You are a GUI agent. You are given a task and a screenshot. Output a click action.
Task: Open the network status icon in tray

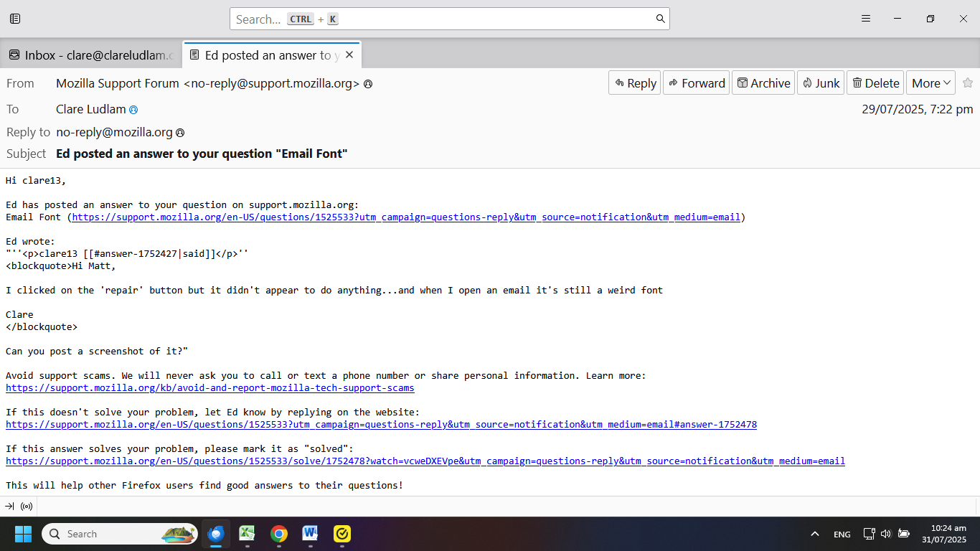869,534
